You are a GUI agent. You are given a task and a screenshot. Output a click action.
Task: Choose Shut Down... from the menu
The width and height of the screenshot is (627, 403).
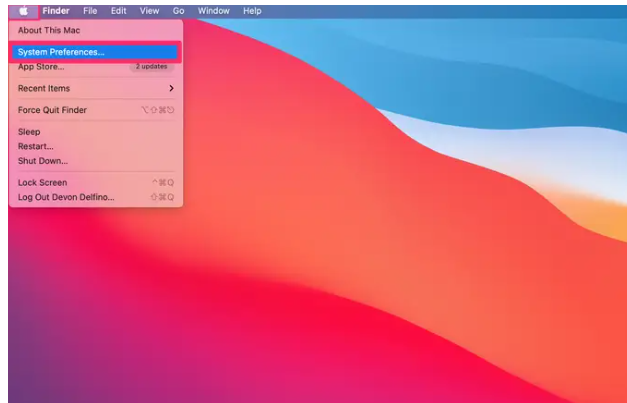pyautogui.click(x=96, y=161)
